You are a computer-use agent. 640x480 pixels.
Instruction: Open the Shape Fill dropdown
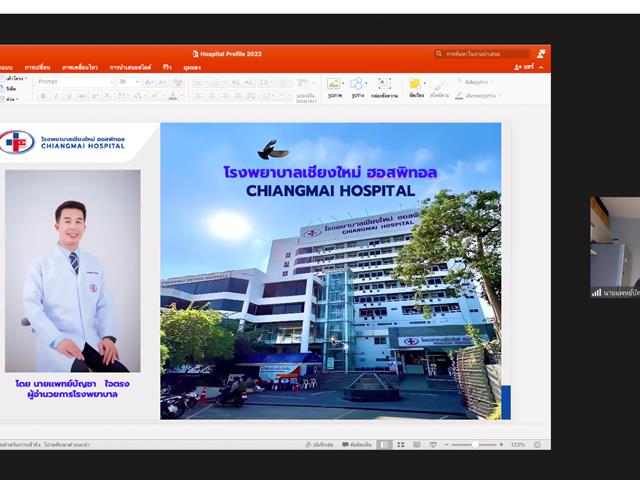(x=475, y=82)
